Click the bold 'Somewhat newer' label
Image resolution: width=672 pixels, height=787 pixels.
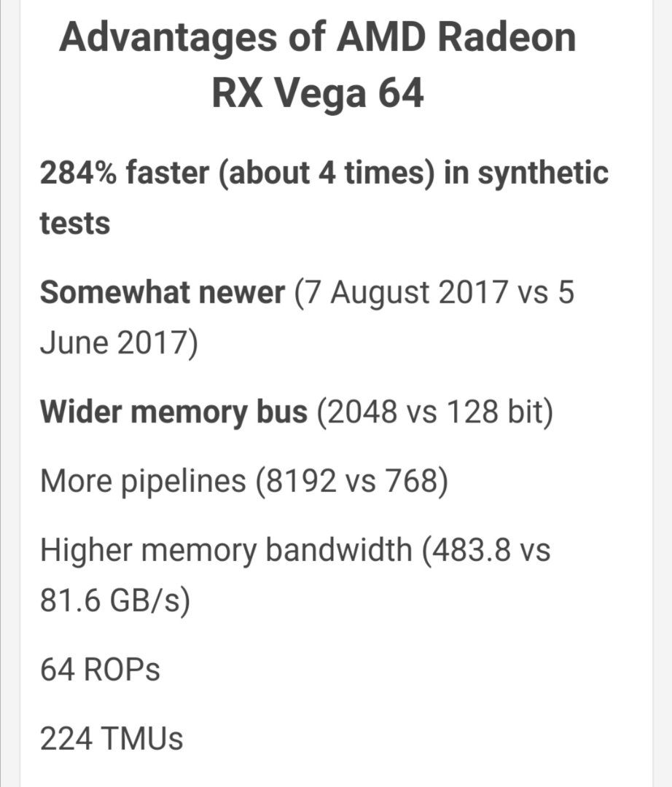click(x=162, y=293)
